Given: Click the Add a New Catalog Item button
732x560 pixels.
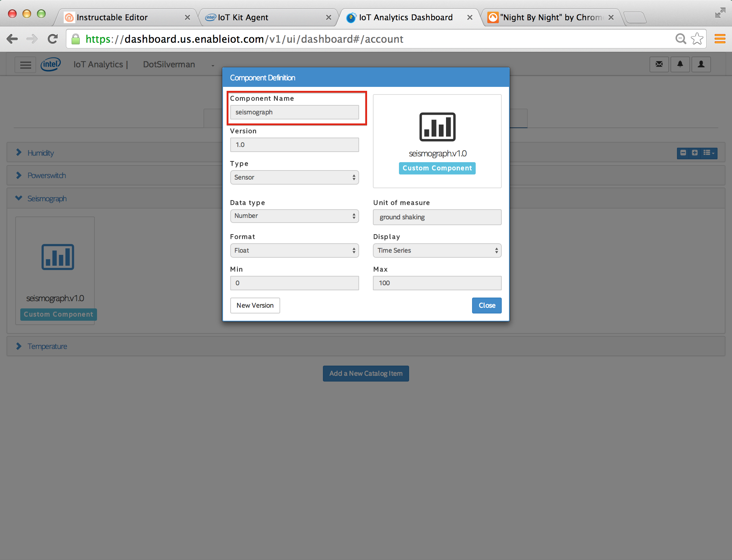Looking at the screenshot, I should (366, 373).
